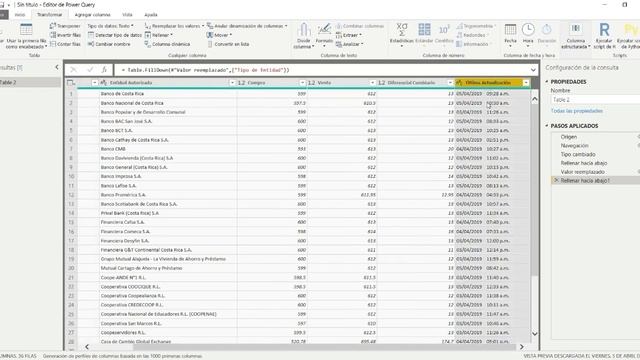Open the Rellenar fill command
This screenshot has width=640, height=360.
pos(159,35)
